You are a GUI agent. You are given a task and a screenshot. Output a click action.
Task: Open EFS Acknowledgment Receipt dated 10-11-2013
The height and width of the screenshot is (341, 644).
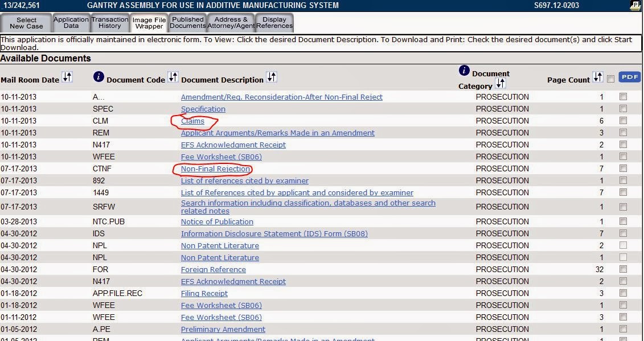233,145
